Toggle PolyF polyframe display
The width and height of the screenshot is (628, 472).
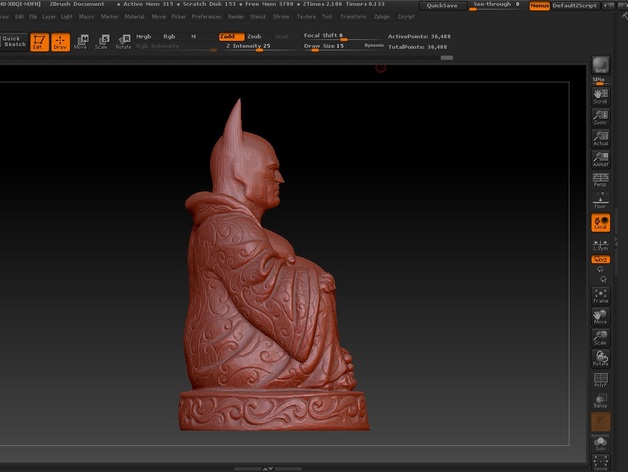600,380
